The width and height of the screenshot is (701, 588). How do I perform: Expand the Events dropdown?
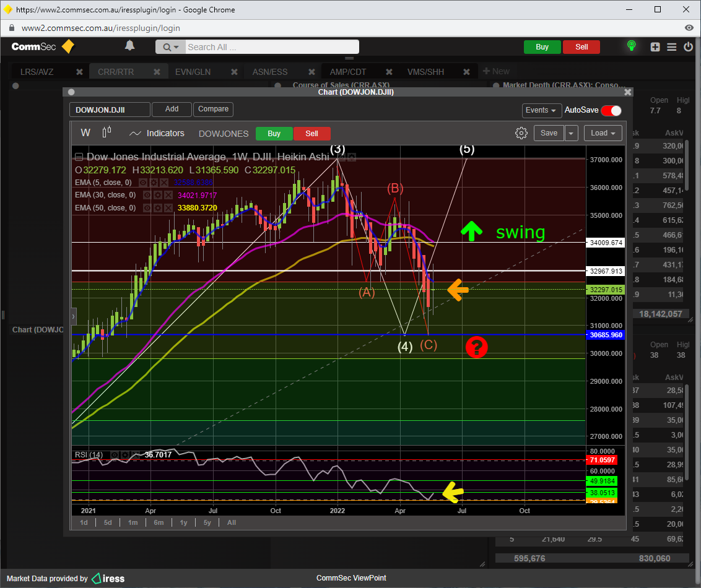[x=541, y=110]
